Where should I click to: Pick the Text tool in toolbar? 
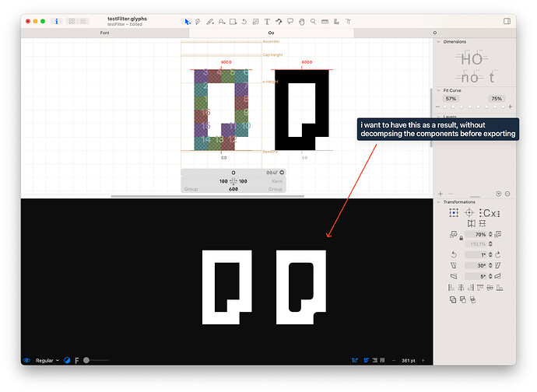(x=267, y=21)
